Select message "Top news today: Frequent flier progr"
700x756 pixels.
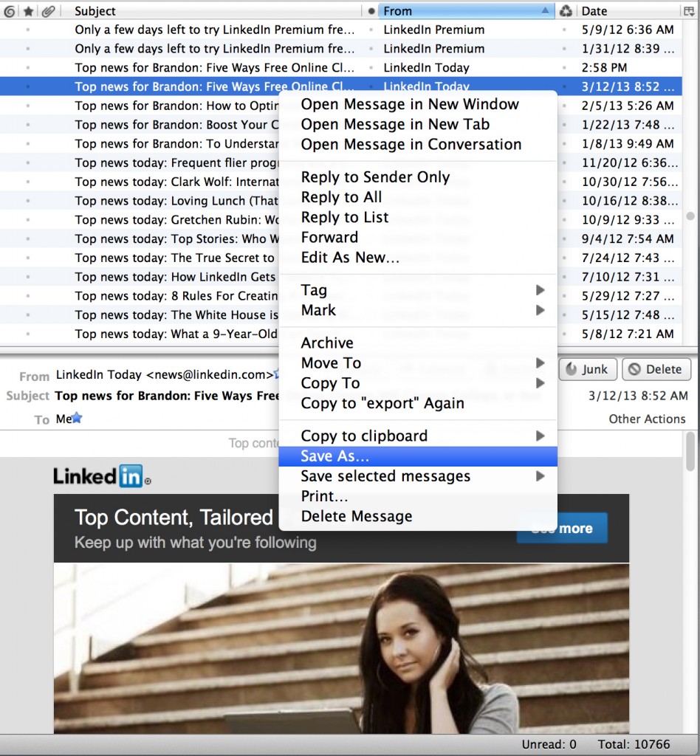click(176, 162)
